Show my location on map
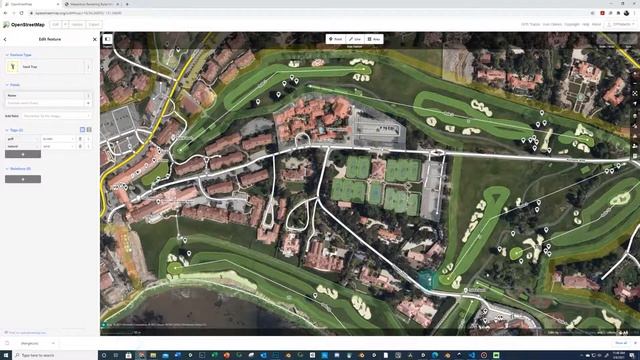This screenshot has height=360, width=640. click(x=635, y=104)
